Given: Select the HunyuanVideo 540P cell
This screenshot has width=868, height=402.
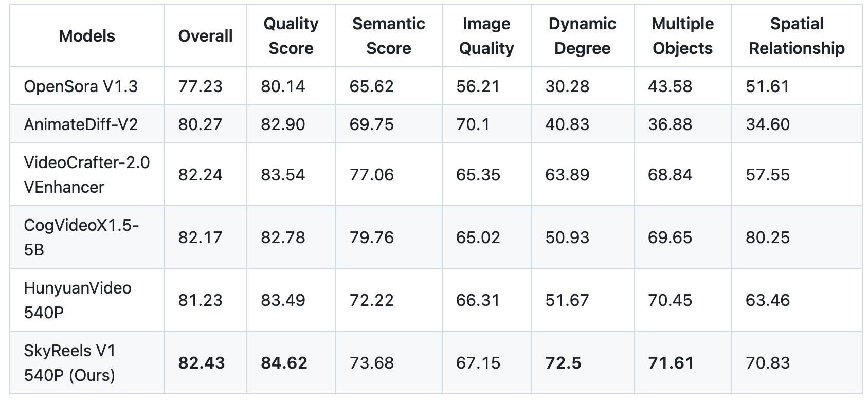Looking at the screenshot, I should (x=78, y=300).
